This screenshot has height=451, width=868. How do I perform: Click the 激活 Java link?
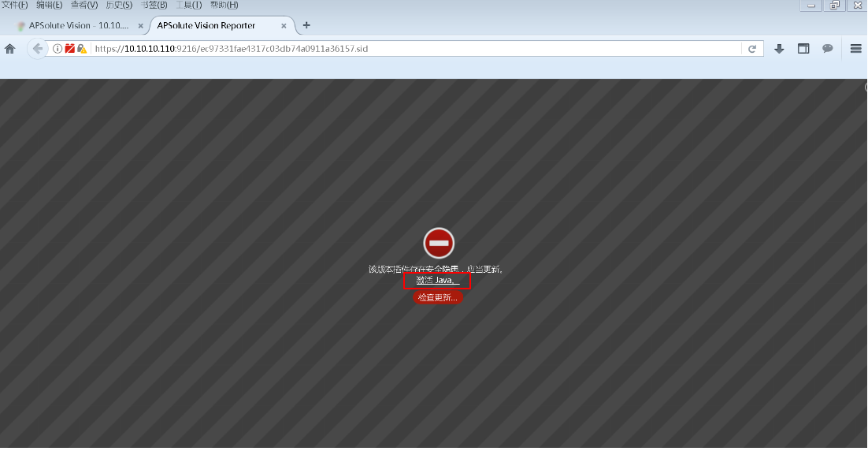point(436,281)
